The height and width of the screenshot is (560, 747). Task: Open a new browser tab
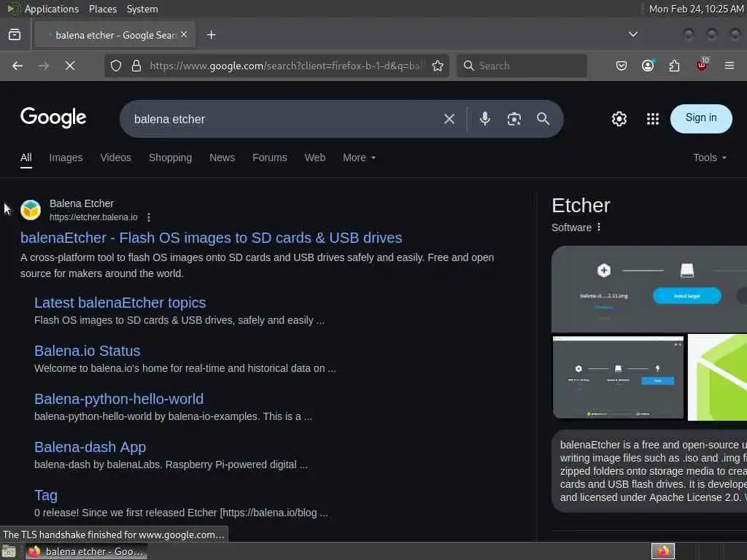point(212,35)
